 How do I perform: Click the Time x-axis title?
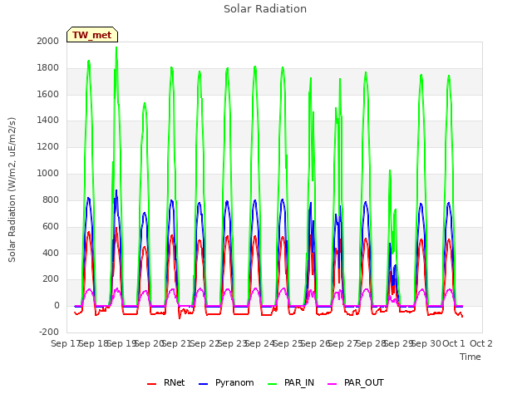pos(470,357)
